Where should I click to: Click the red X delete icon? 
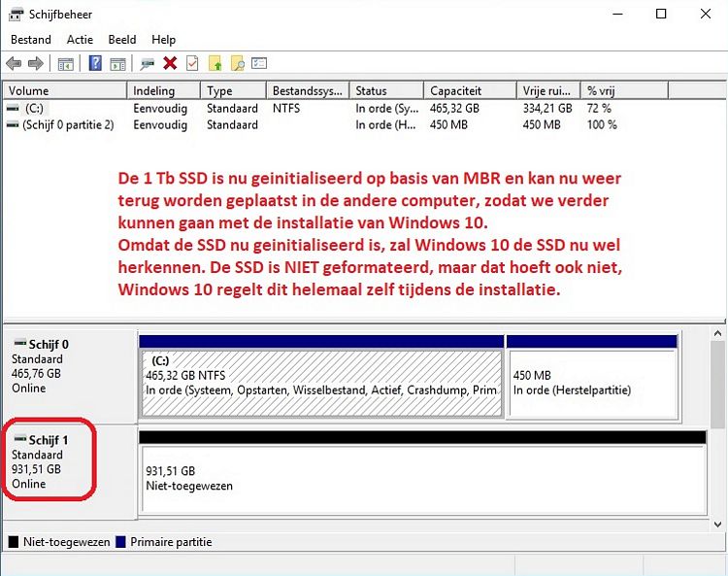click(170, 63)
